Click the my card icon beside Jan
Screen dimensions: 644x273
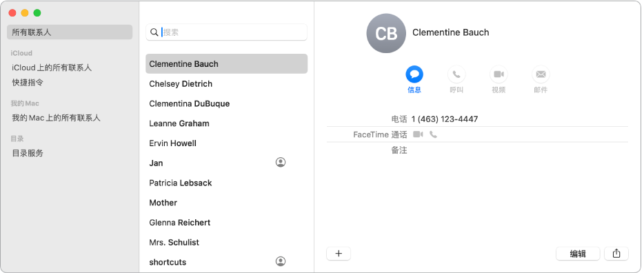281,163
